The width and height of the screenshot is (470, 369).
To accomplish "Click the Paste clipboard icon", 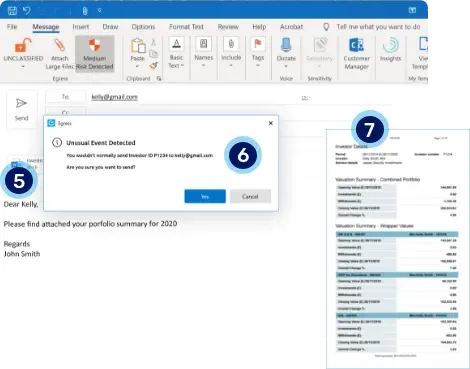I will 138,46.
